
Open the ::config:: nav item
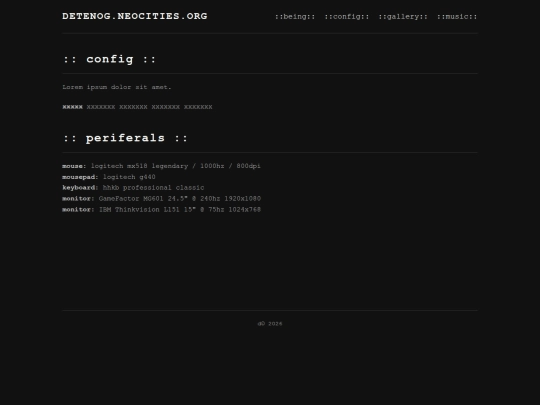tap(347, 17)
